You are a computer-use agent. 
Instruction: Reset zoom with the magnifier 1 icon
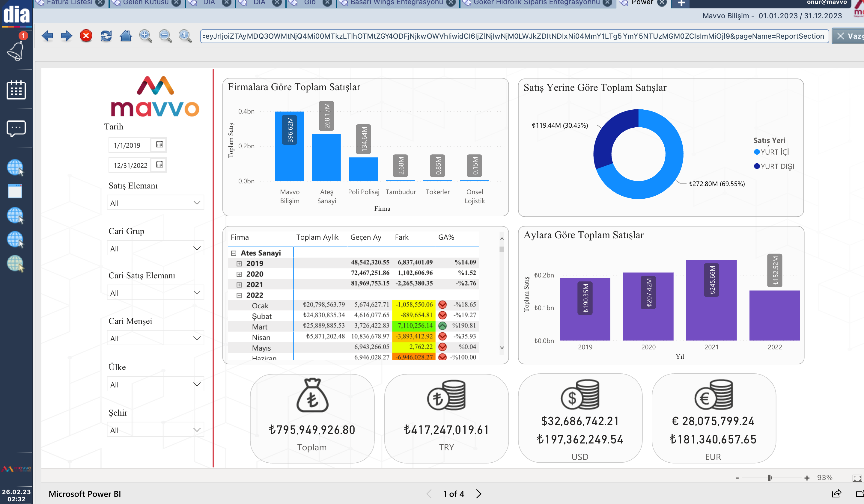tap(185, 36)
